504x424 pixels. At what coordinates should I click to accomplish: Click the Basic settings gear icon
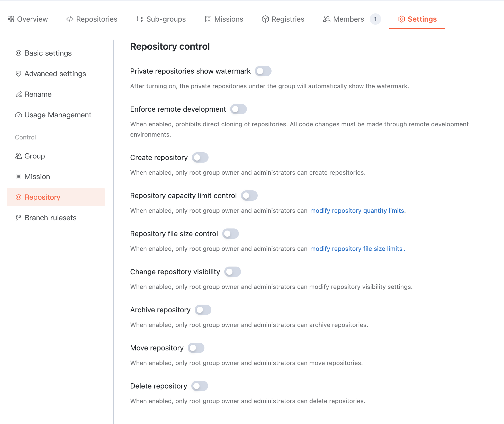pos(19,53)
